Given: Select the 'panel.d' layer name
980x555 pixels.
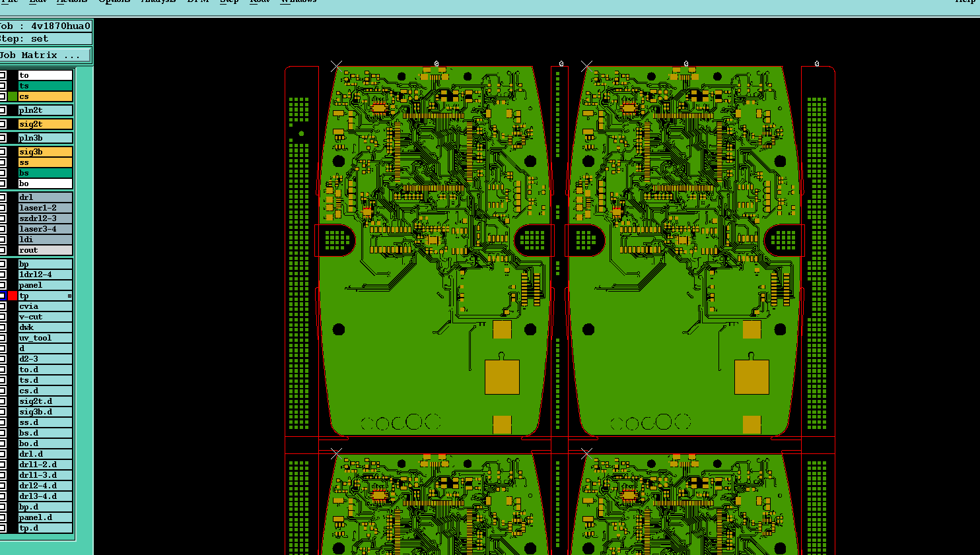Looking at the screenshot, I should 45,517.
